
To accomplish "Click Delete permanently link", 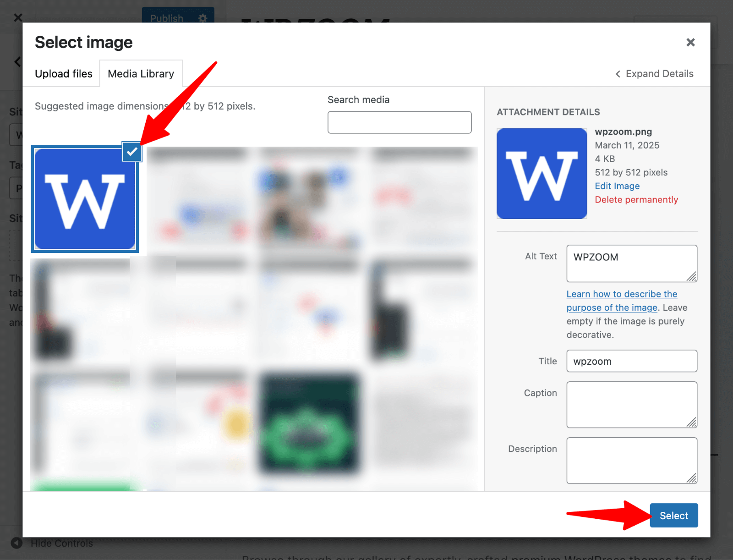I will point(636,200).
